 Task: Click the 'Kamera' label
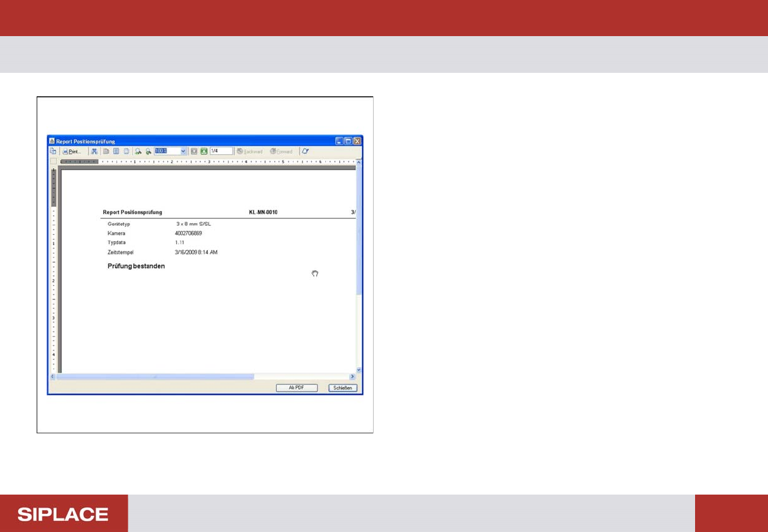pos(117,233)
